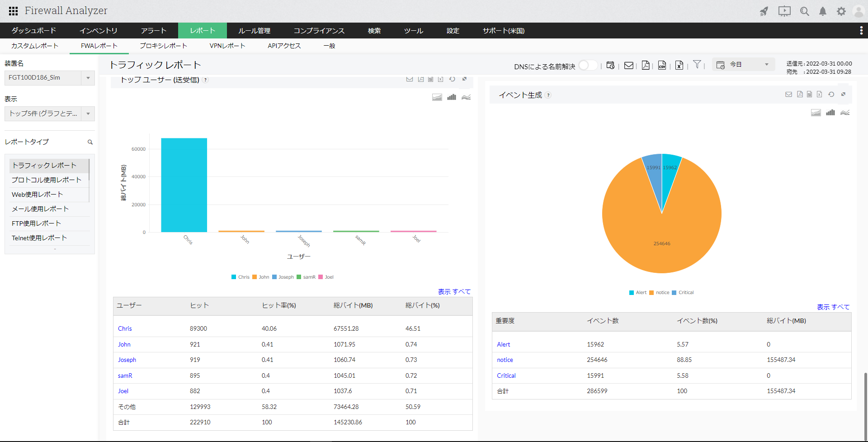Switch to the VPNレポート sub-tab
The height and width of the screenshot is (442, 868).
pyautogui.click(x=227, y=46)
